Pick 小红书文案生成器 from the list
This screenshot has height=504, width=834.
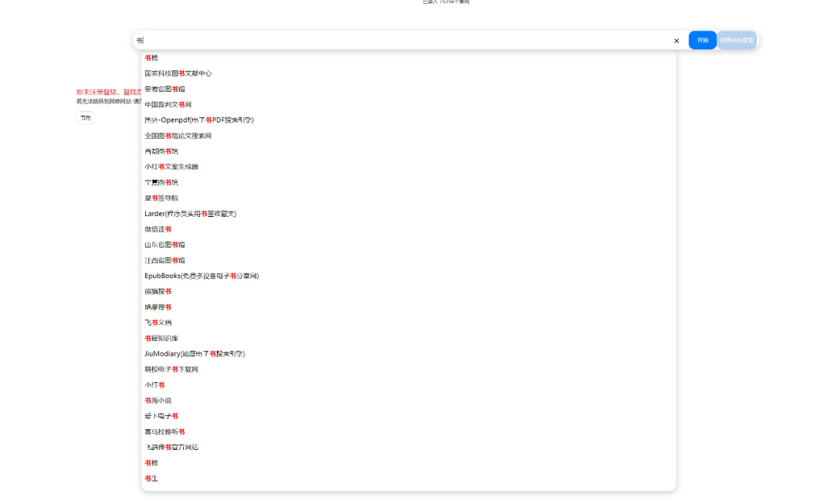[x=409, y=167]
